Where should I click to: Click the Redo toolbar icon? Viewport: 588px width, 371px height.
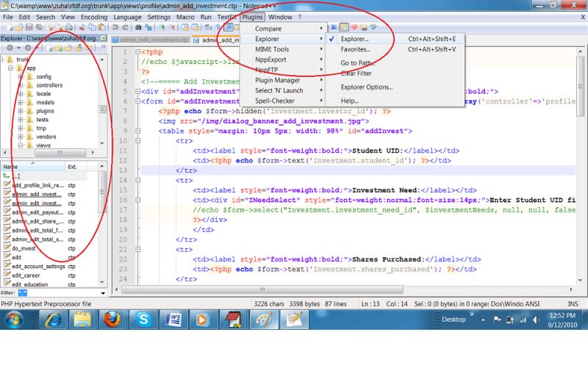(x=125, y=27)
